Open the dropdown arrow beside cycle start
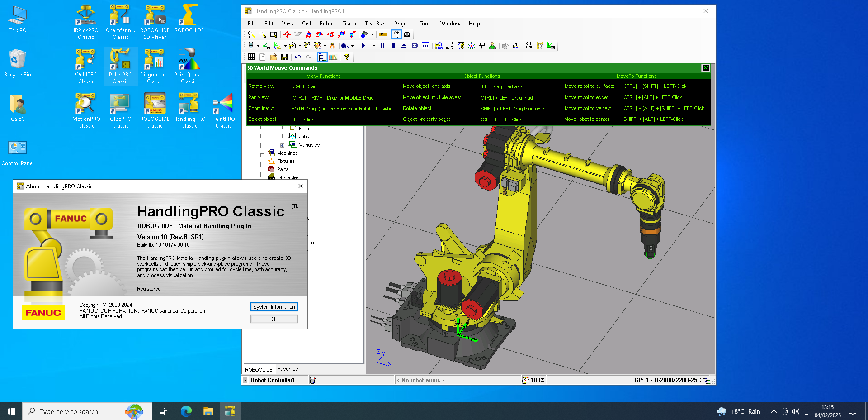The height and width of the screenshot is (420, 868). pyautogui.click(x=373, y=46)
